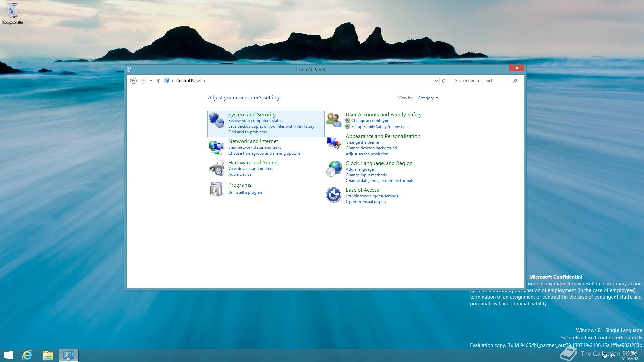Image resolution: width=644 pixels, height=362 pixels.
Task: Click the Programs disc box icon
Action: (216, 189)
